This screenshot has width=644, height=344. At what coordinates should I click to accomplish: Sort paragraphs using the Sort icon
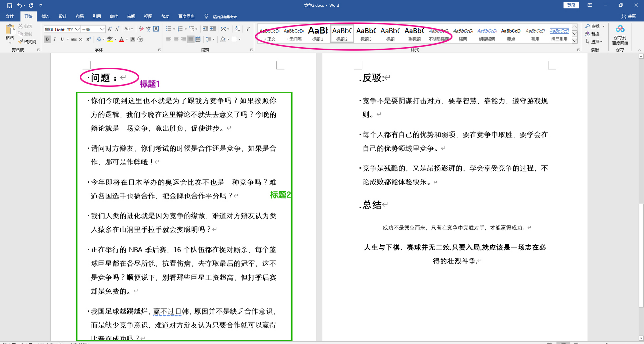tap(237, 28)
